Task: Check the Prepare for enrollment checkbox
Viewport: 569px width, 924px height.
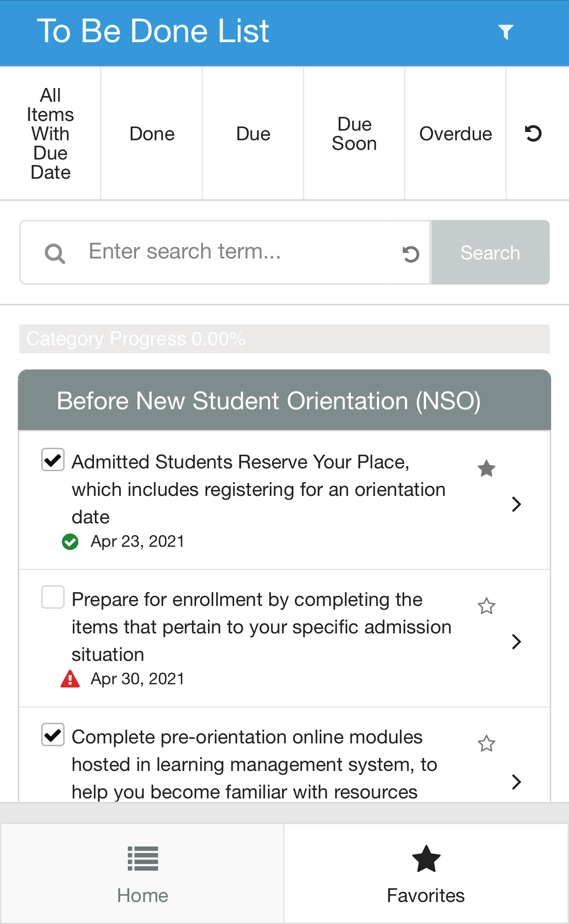Action: point(53,597)
